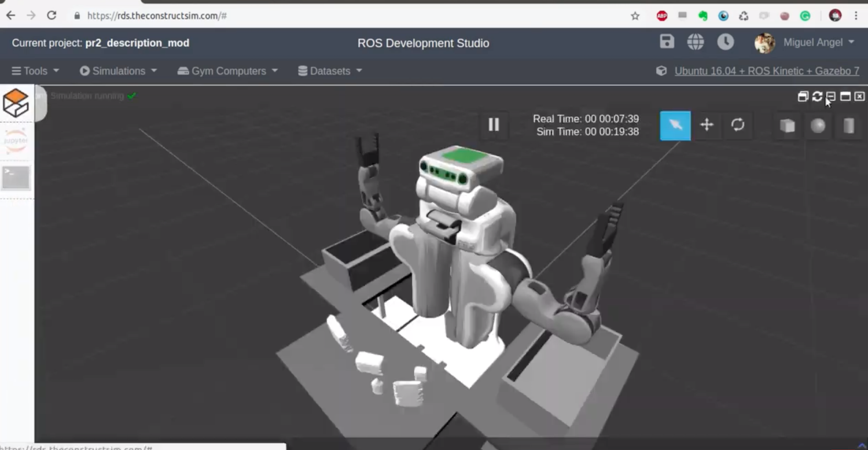Click the project name pr2_description_mod
The height and width of the screenshot is (450, 868).
point(137,43)
